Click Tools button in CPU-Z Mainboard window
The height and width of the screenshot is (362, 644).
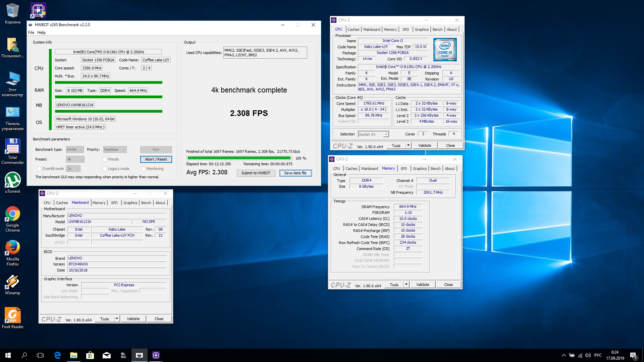(105, 319)
